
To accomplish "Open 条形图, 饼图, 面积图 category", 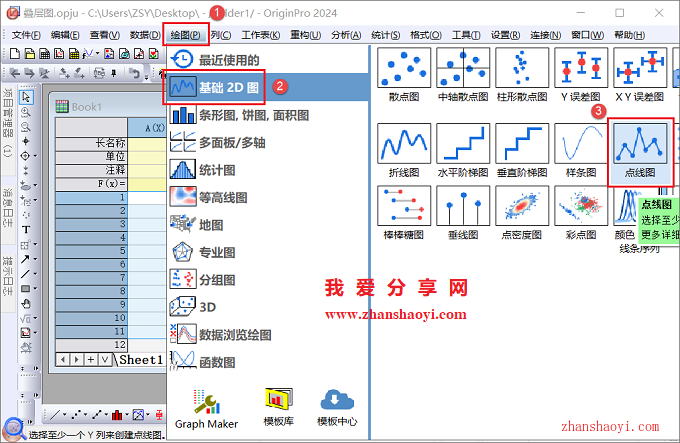I will pyautogui.click(x=268, y=115).
